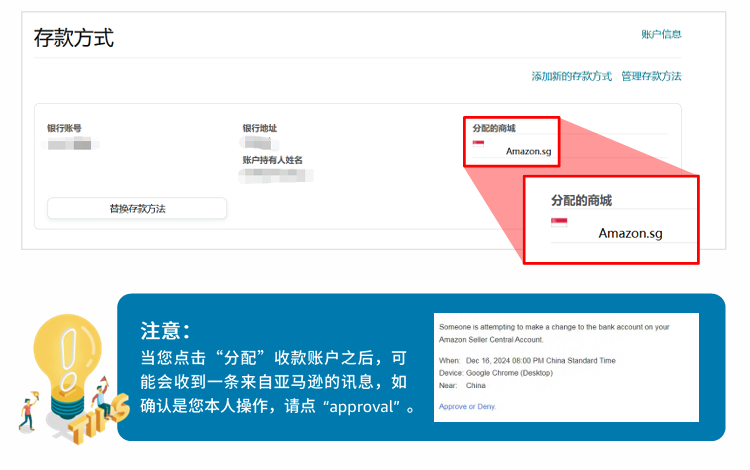Click the blurred account holder name
Screen dimensions: 750x470
(x=277, y=175)
